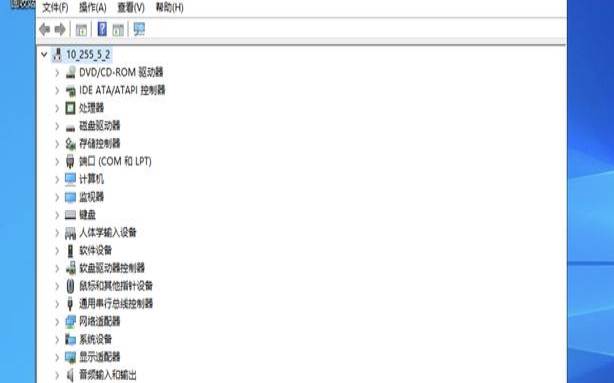The image size is (614, 383).
Task: Expand the IDE ATA/ATAPI 控制器 node
Action: coord(57,90)
